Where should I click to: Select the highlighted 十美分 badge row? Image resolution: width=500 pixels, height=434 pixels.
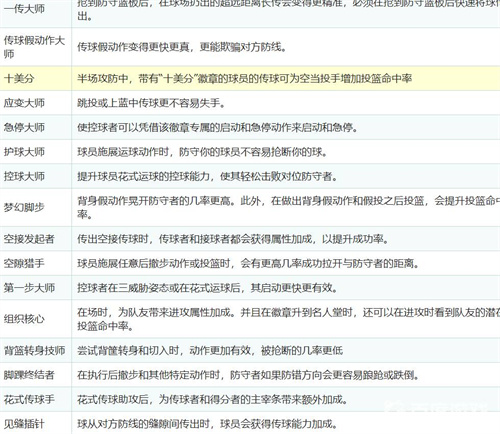250,79
